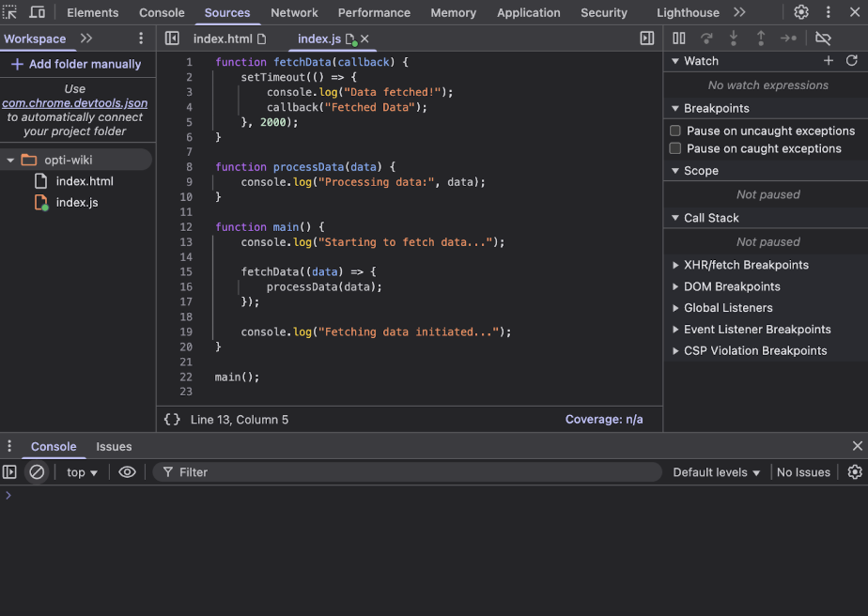
Task: Add a watch expression with plus icon
Action: pos(828,61)
